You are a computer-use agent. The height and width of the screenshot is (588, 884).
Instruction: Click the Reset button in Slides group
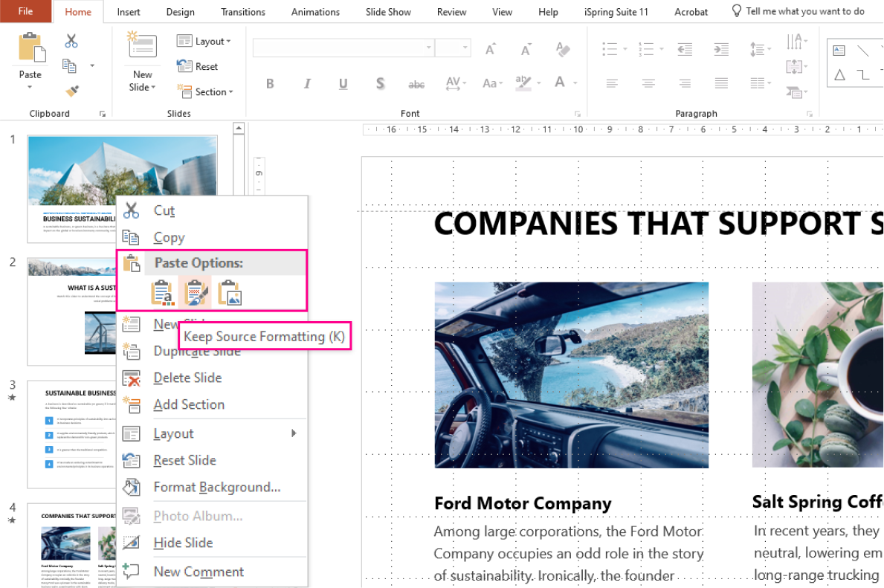pos(197,66)
